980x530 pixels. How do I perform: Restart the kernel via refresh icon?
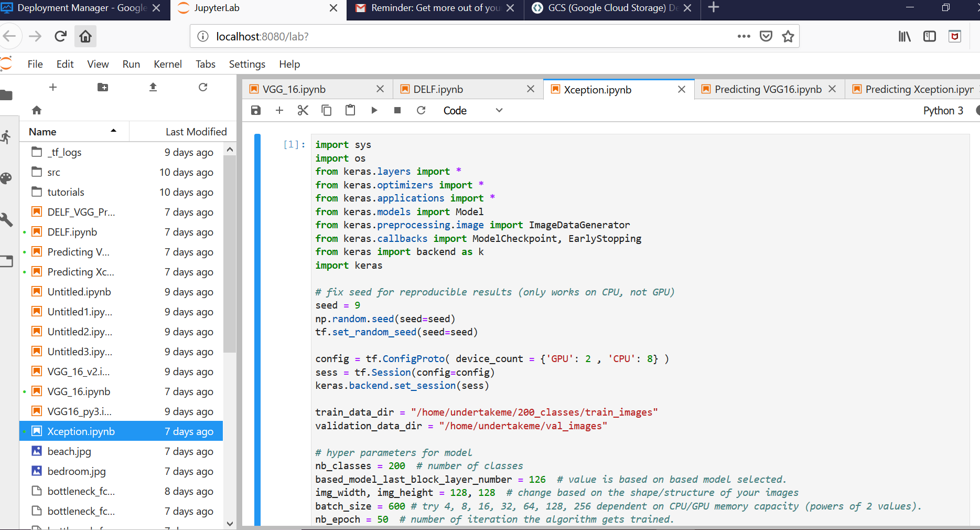click(x=421, y=110)
